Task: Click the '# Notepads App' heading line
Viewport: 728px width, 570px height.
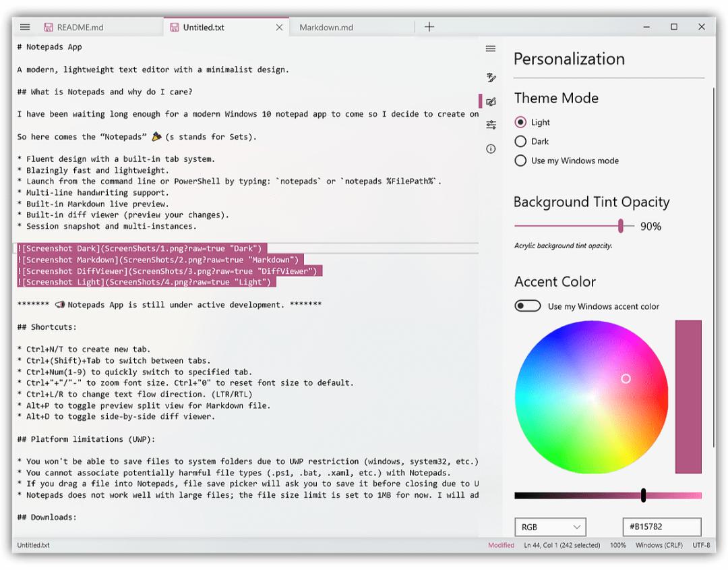Action: (49, 47)
